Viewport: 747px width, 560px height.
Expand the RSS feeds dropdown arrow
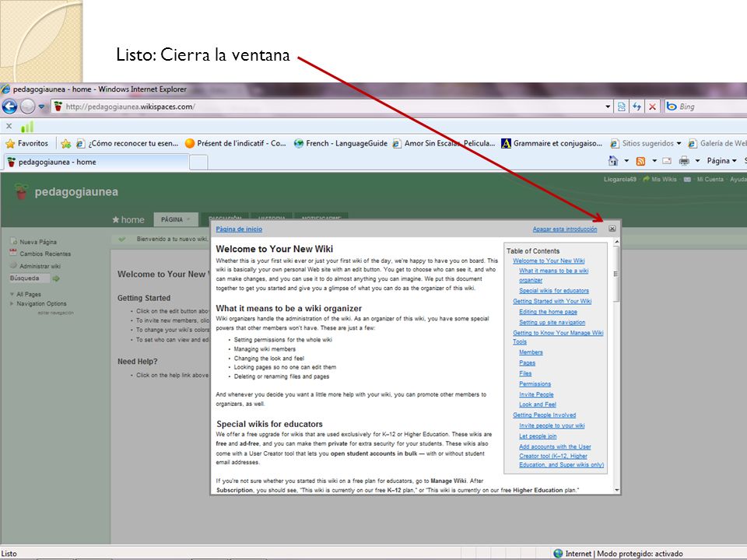[654, 161]
